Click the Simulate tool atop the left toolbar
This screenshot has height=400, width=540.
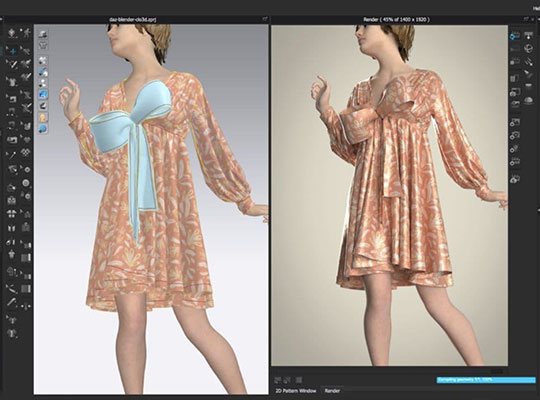click(12, 33)
